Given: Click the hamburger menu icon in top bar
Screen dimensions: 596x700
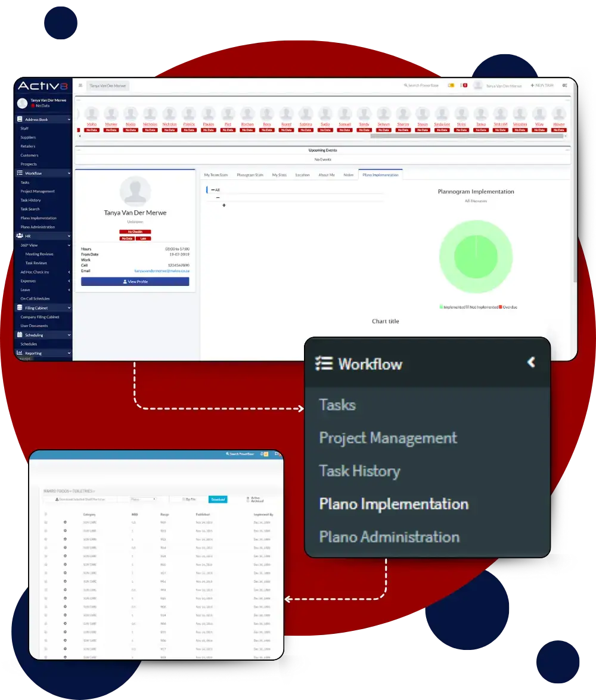Looking at the screenshot, I should 80,85.
